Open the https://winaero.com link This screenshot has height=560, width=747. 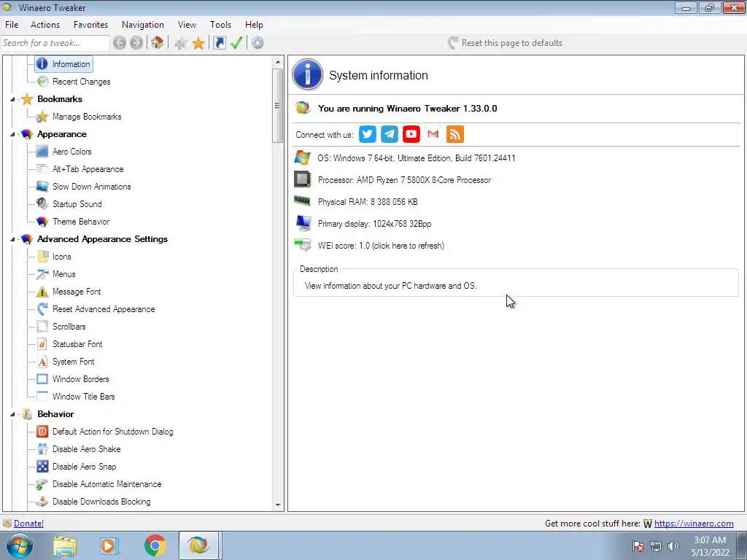click(694, 524)
